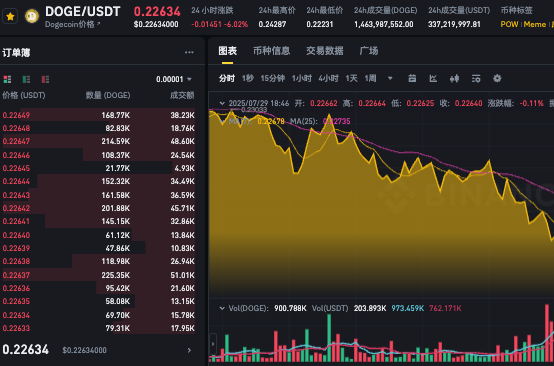Select ask price 0.22644 in order book

[x=16, y=181]
